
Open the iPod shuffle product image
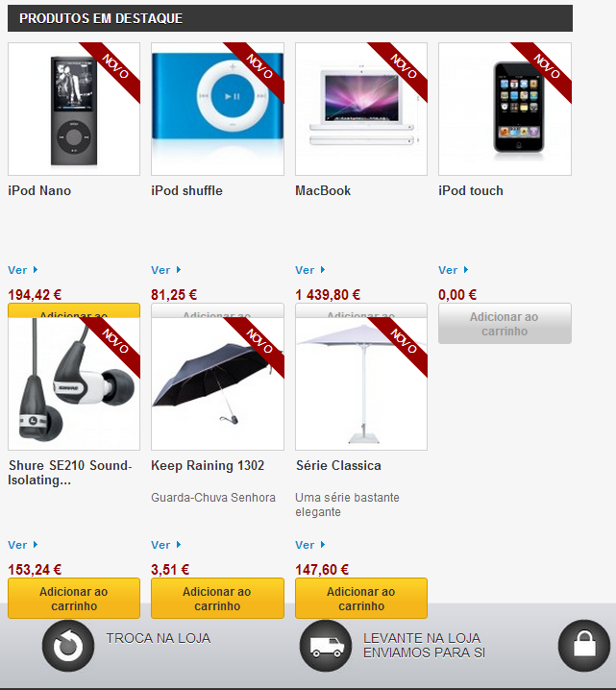point(217,109)
